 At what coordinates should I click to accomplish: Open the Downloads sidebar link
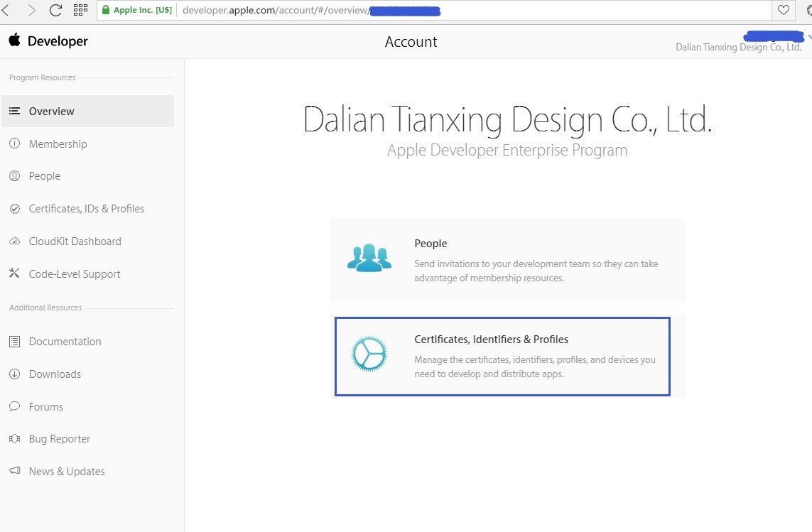pos(55,374)
